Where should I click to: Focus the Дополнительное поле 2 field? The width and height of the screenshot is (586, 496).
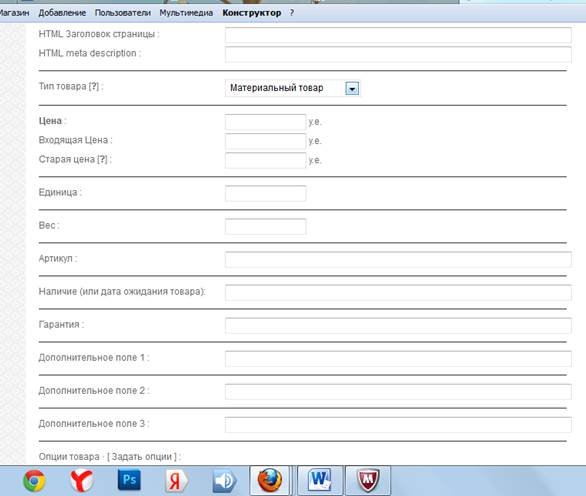[x=398, y=392]
